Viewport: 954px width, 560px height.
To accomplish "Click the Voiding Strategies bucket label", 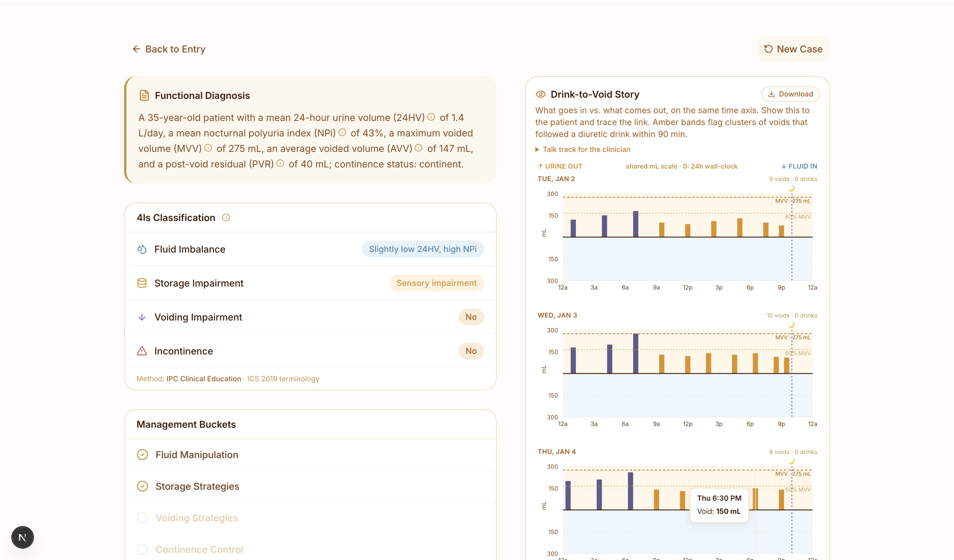I will [x=197, y=518].
